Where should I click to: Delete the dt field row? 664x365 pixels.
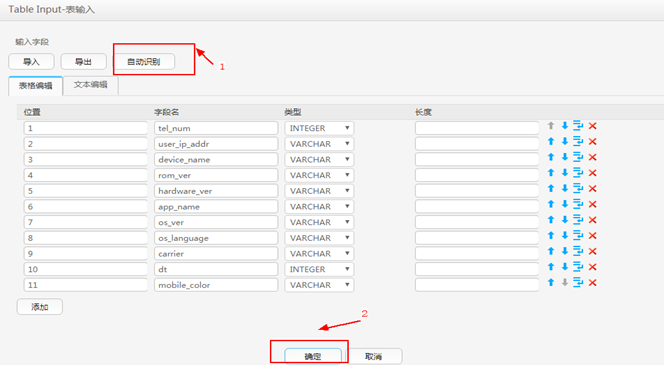[592, 267]
